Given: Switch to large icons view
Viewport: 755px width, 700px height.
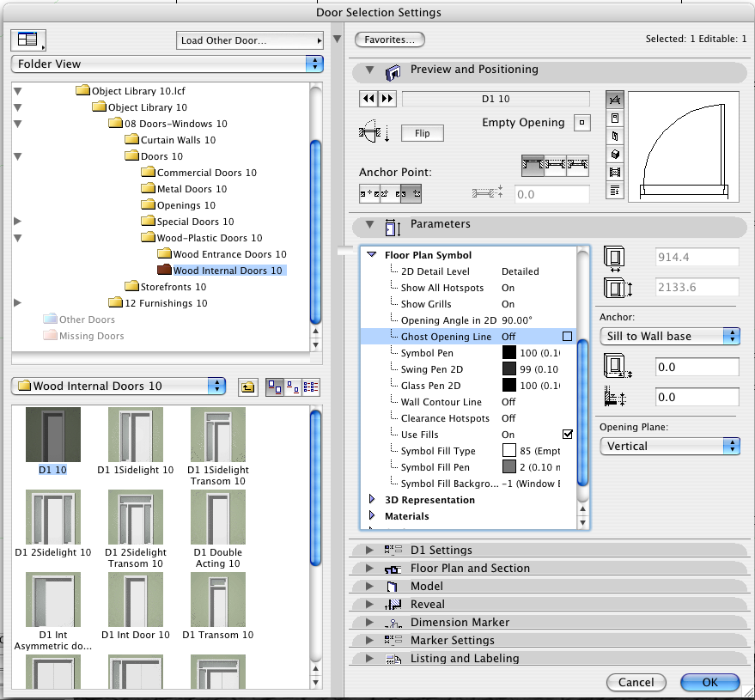Looking at the screenshot, I should click(274, 387).
